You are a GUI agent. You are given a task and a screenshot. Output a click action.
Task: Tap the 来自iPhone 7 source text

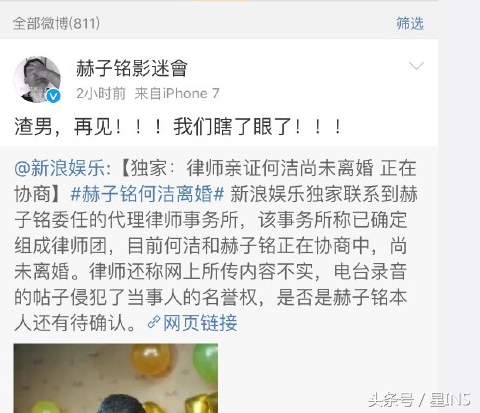(x=177, y=93)
